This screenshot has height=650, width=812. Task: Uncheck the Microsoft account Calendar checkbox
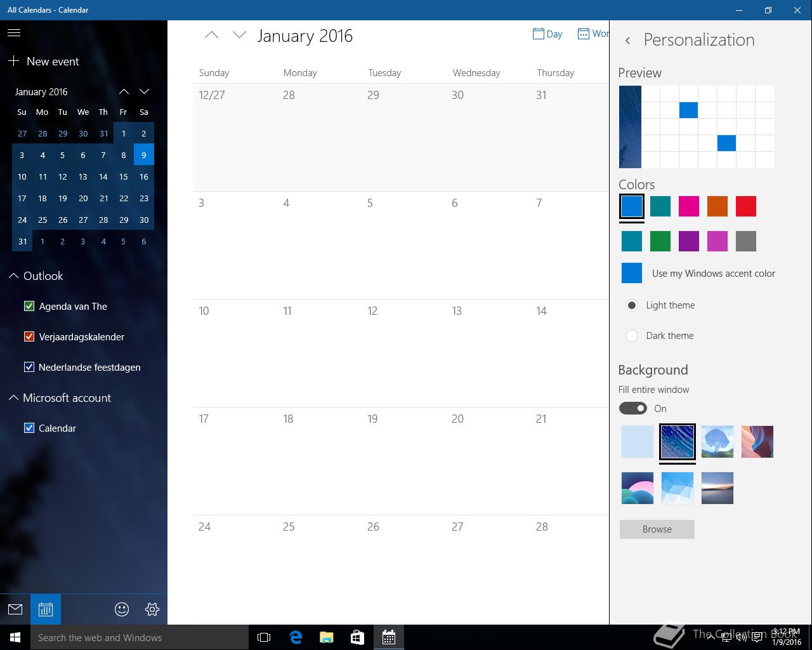29,428
